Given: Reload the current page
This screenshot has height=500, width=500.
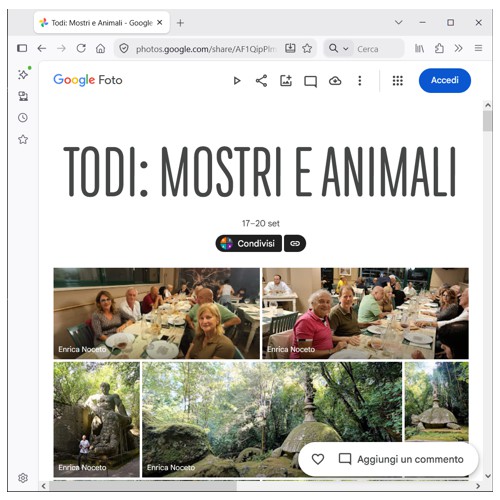Looking at the screenshot, I should (81, 48).
